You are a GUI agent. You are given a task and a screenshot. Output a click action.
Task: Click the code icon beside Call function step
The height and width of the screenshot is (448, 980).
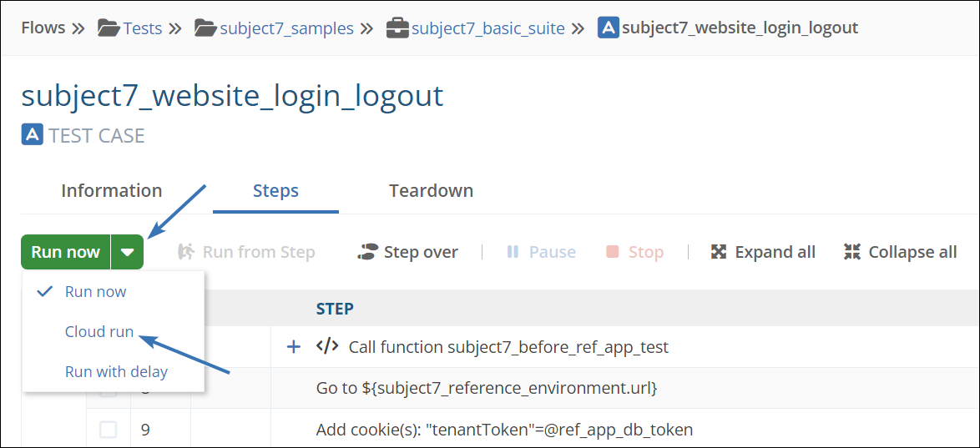coord(327,347)
